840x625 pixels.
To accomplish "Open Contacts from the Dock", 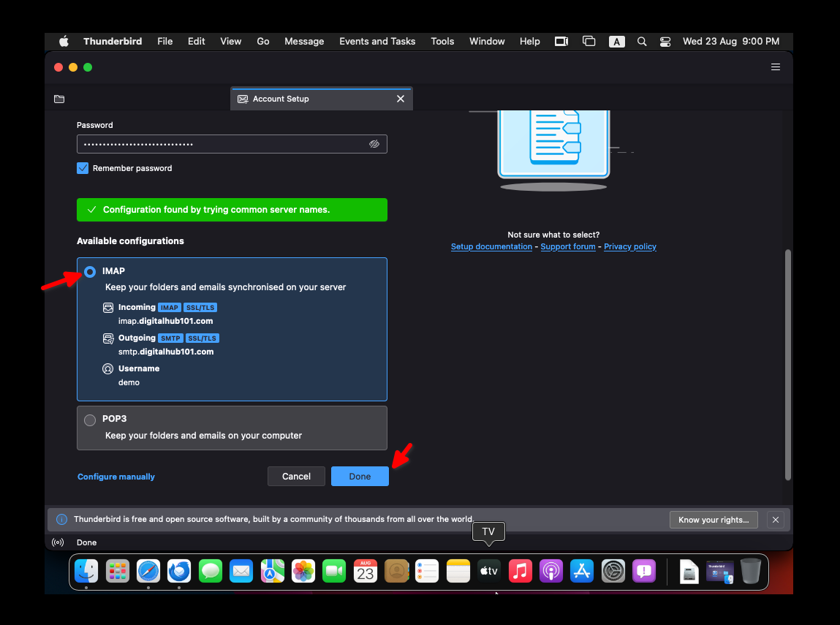I will (396, 571).
